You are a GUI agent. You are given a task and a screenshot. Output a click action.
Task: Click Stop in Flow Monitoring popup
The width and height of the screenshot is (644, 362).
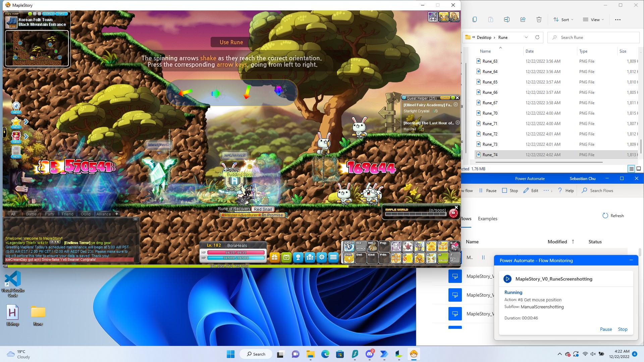coord(623,329)
